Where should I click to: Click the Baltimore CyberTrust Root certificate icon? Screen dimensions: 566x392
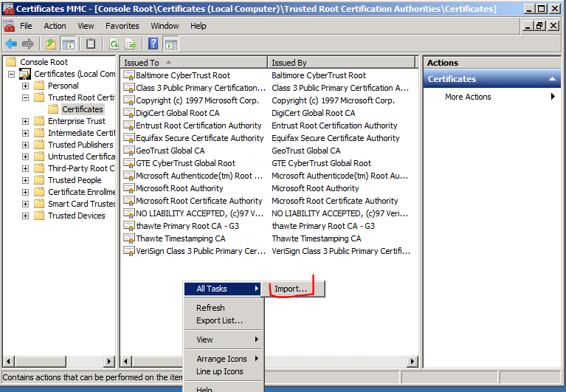(x=129, y=75)
